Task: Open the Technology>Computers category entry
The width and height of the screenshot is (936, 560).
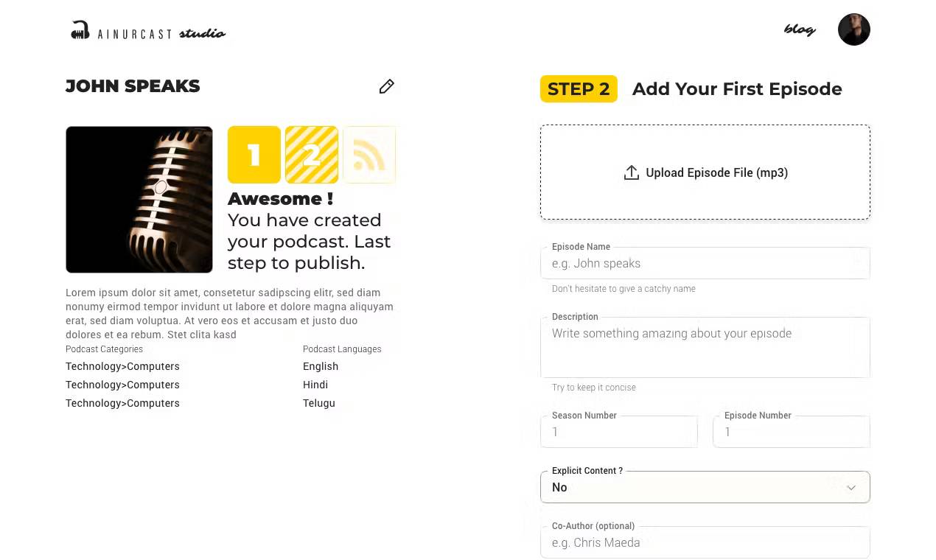Action: (x=122, y=366)
